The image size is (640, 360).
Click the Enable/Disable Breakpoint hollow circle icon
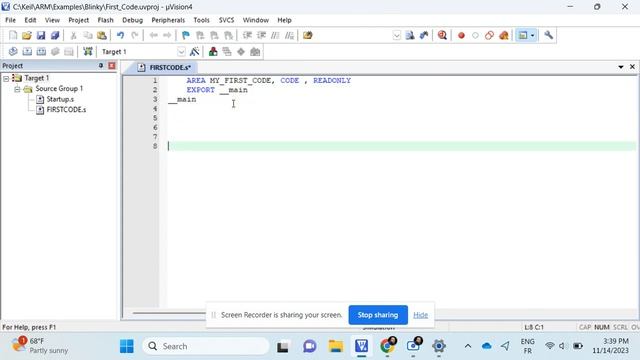pos(475,36)
